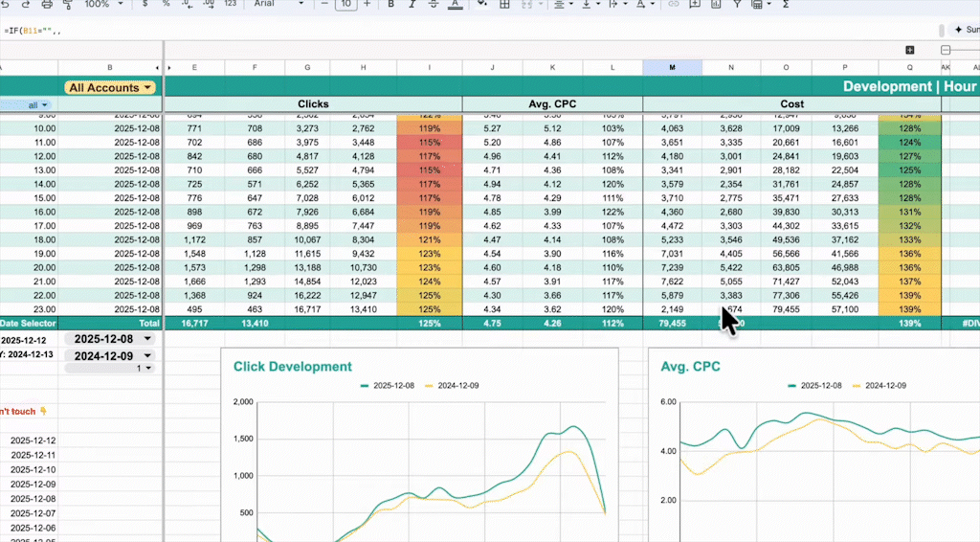Click the Undo arrow in toolbar
Image resolution: width=980 pixels, height=542 pixels.
click(5, 4)
